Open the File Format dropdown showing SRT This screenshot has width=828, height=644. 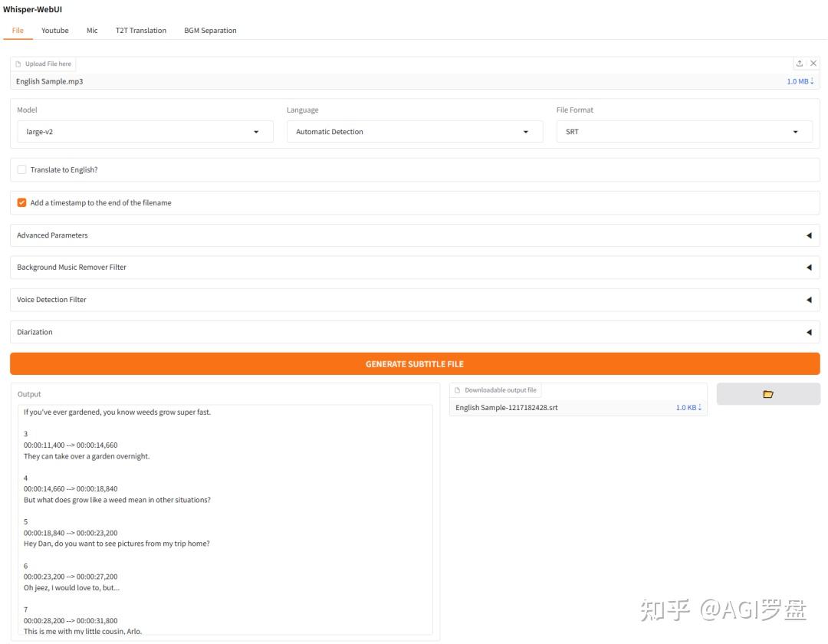[x=684, y=132]
